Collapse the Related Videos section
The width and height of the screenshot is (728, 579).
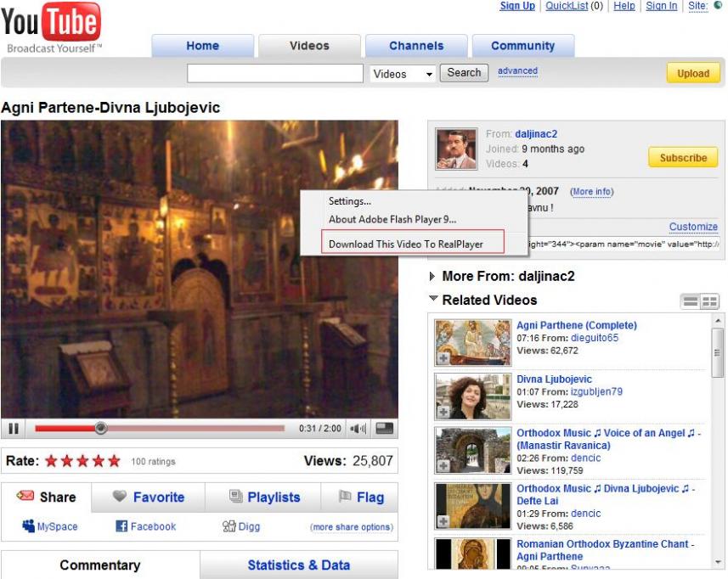433,300
